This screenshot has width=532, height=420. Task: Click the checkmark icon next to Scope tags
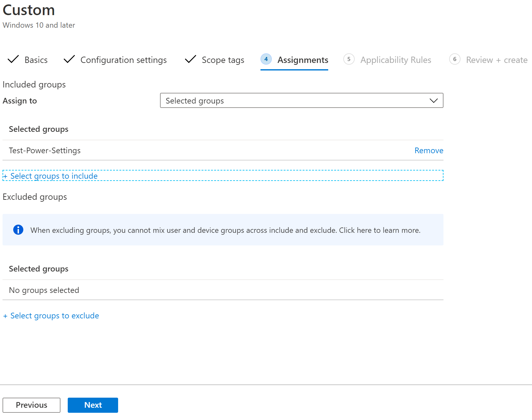coord(190,59)
